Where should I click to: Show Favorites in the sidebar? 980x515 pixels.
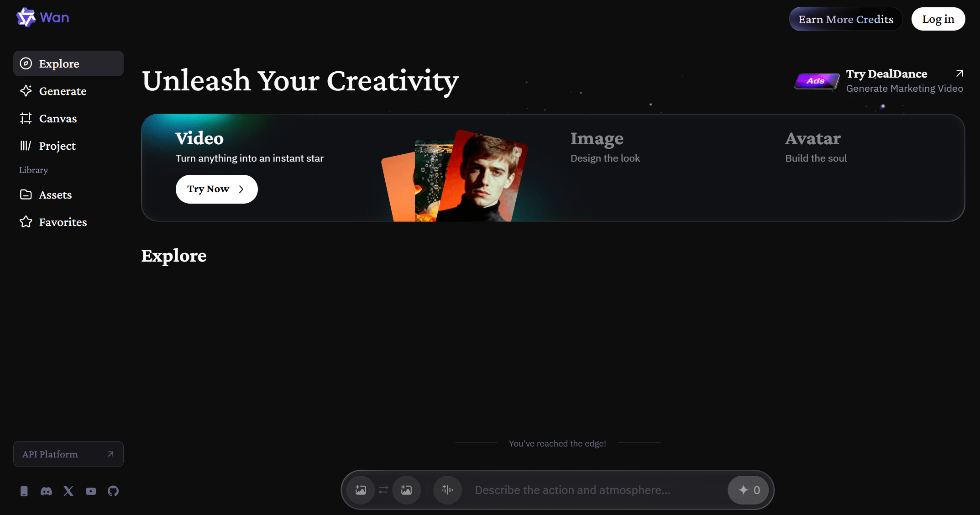point(63,222)
